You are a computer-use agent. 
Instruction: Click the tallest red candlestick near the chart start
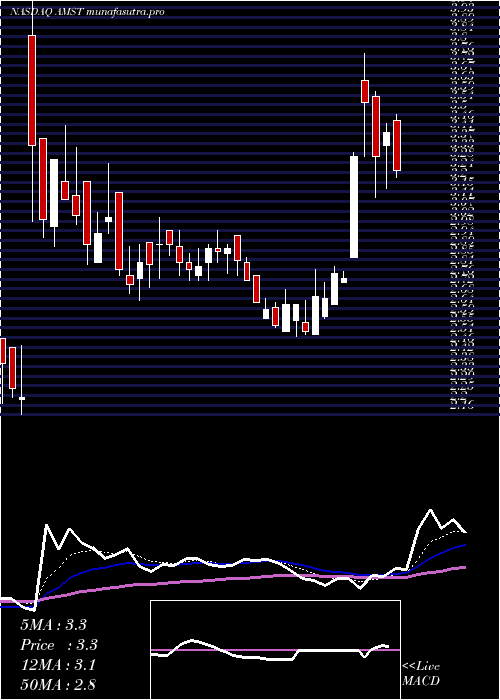(32, 90)
